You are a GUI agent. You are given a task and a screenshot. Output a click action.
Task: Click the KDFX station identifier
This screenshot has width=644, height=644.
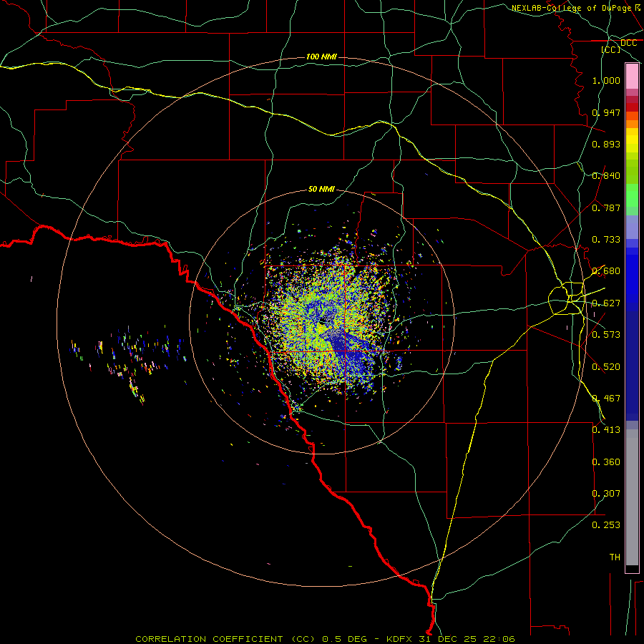pyautogui.click(x=401, y=639)
